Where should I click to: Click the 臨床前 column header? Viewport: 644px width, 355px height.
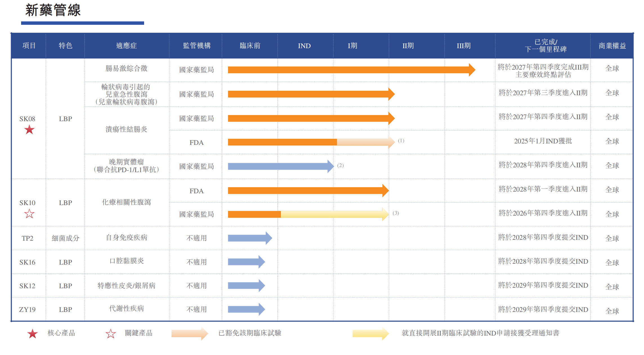(250, 46)
